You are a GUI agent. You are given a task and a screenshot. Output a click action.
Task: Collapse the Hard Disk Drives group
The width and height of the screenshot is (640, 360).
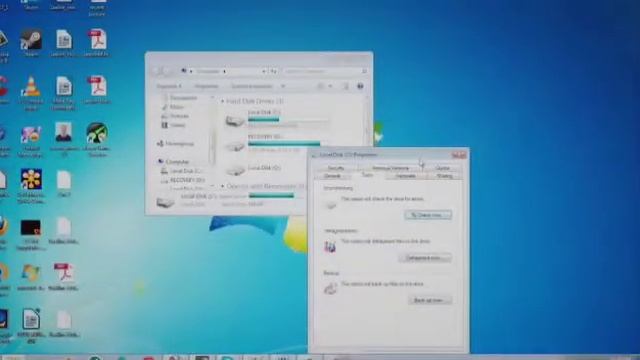pyautogui.click(x=222, y=101)
